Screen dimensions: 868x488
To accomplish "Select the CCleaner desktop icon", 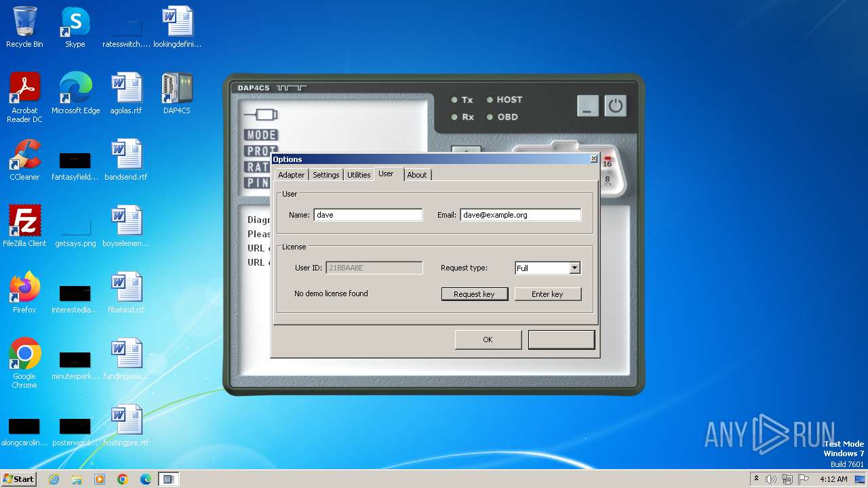I will (24, 160).
